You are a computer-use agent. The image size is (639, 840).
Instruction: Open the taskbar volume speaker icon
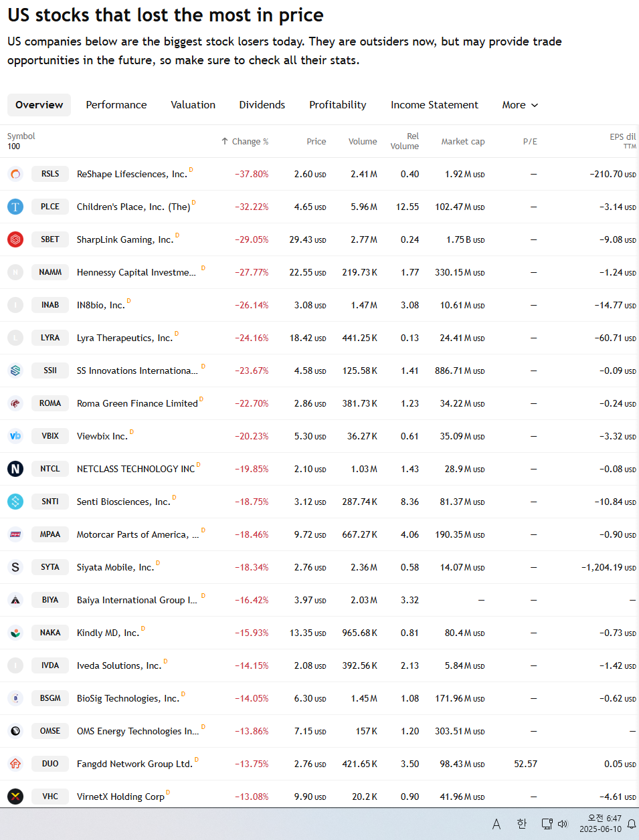563,824
